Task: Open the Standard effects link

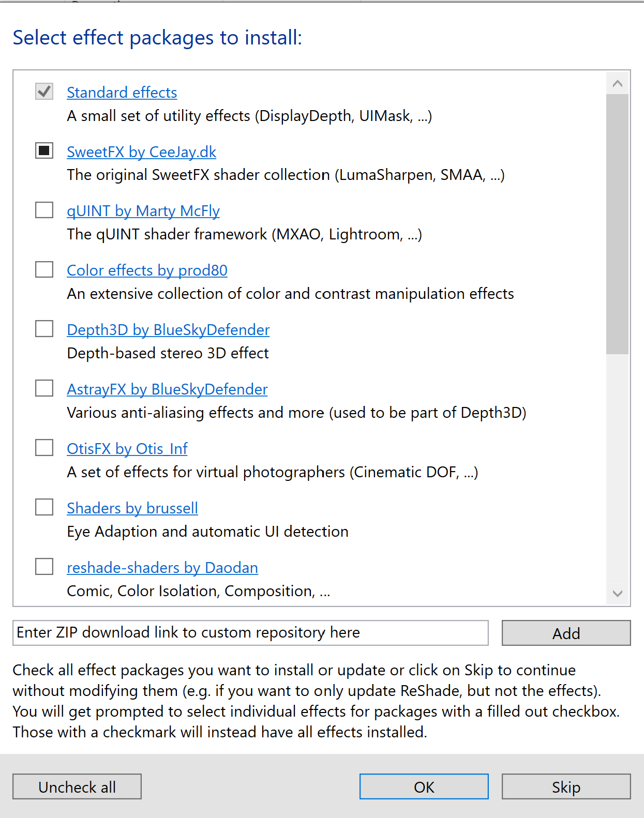Action: [x=122, y=93]
